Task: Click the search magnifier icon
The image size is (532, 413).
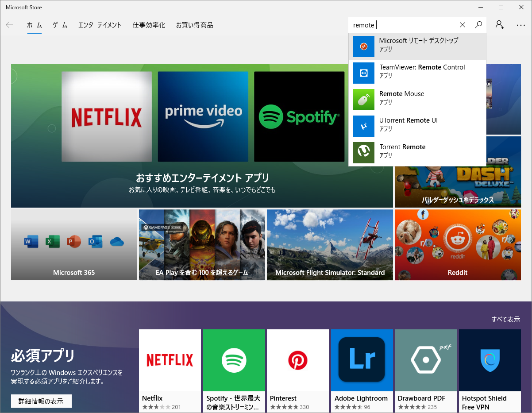Action: coord(478,25)
